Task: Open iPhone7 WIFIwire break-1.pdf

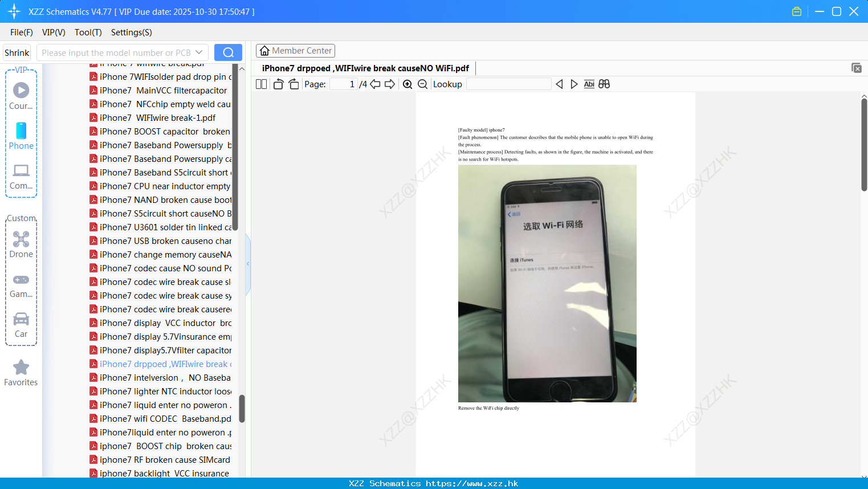Action: pyautogui.click(x=157, y=118)
